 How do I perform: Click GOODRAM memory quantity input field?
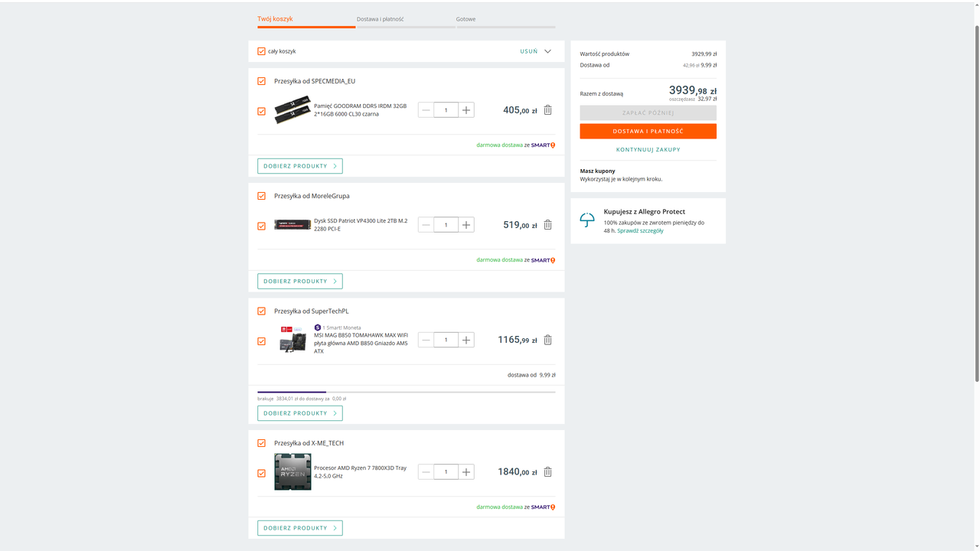[x=446, y=110]
